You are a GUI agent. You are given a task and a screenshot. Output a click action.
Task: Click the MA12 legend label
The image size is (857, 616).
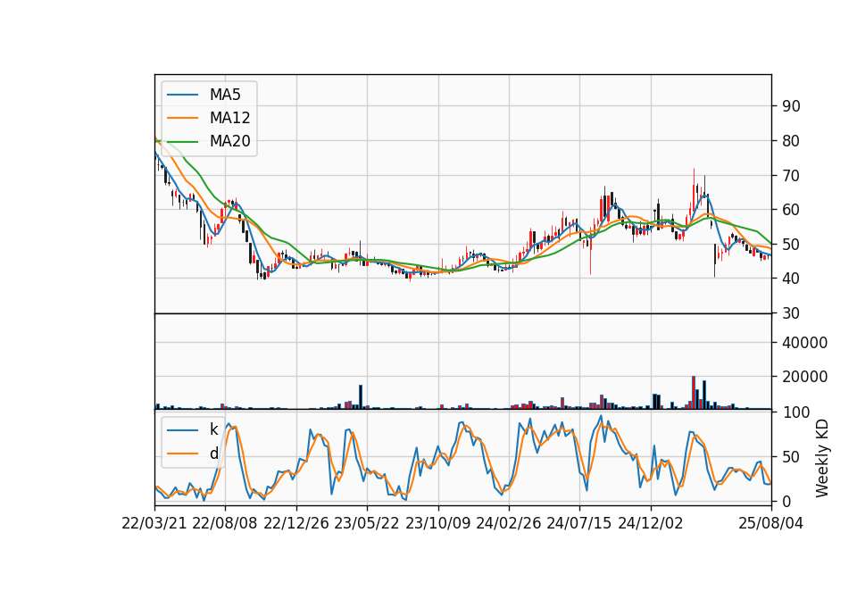coord(229,118)
